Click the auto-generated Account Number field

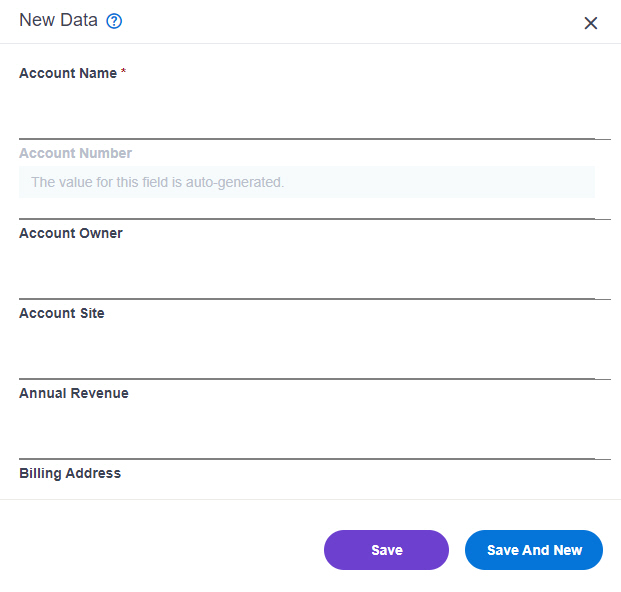[x=307, y=182]
